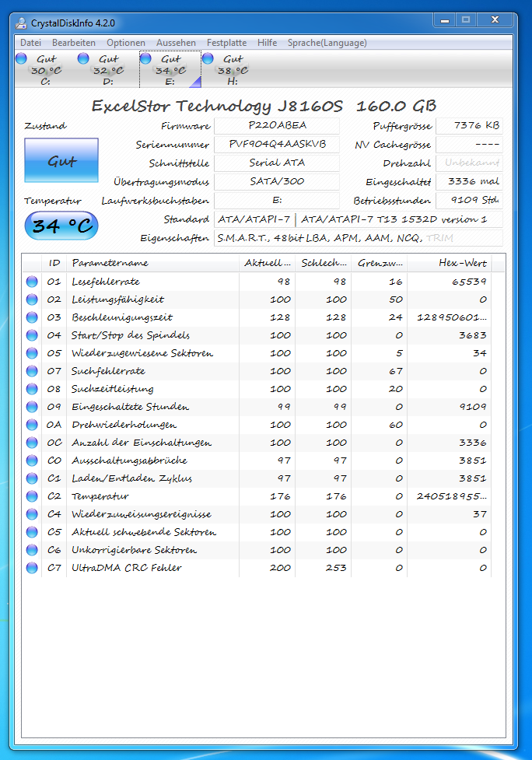Close the CrystalDiskInfo window
Viewport: 532px width, 760px height.
click(495, 20)
